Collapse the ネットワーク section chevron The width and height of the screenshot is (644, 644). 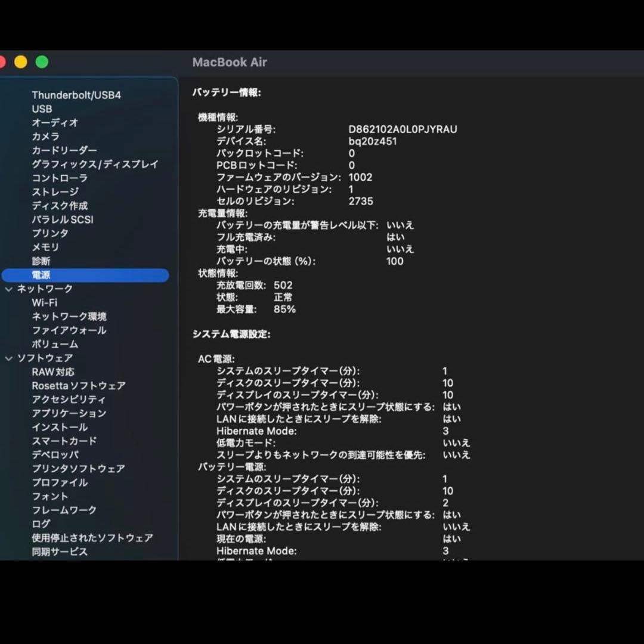pyautogui.click(x=8, y=289)
